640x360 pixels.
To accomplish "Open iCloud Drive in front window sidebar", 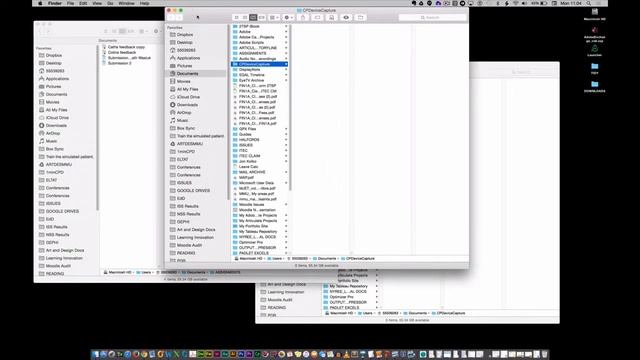I will click(x=184, y=97).
